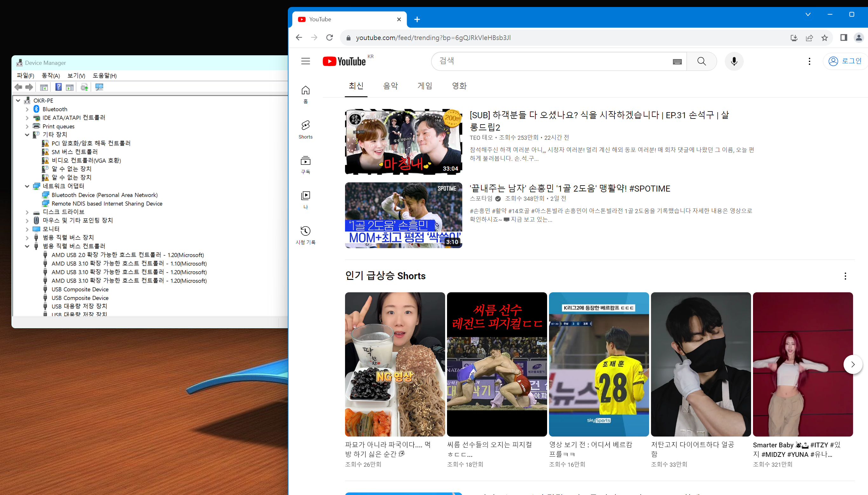The width and height of the screenshot is (868, 495).
Task: Open the You (나) sidebar item
Action: tap(306, 200)
